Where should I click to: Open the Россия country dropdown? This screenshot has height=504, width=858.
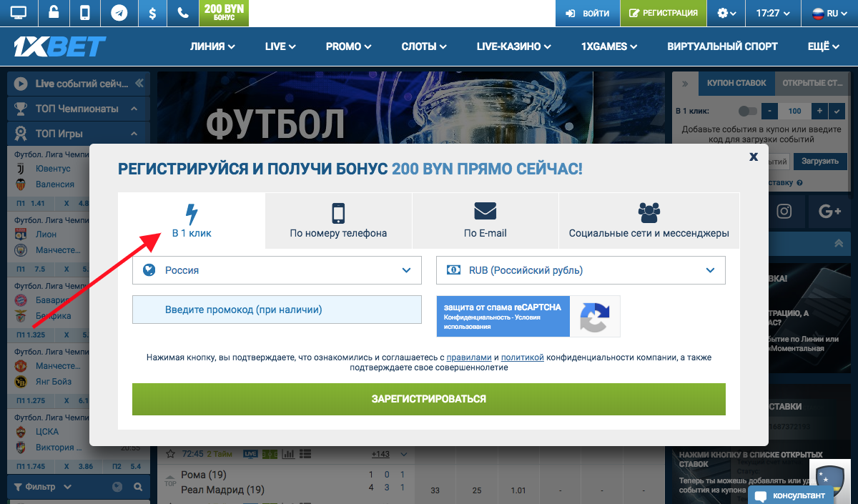pos(277,270)
